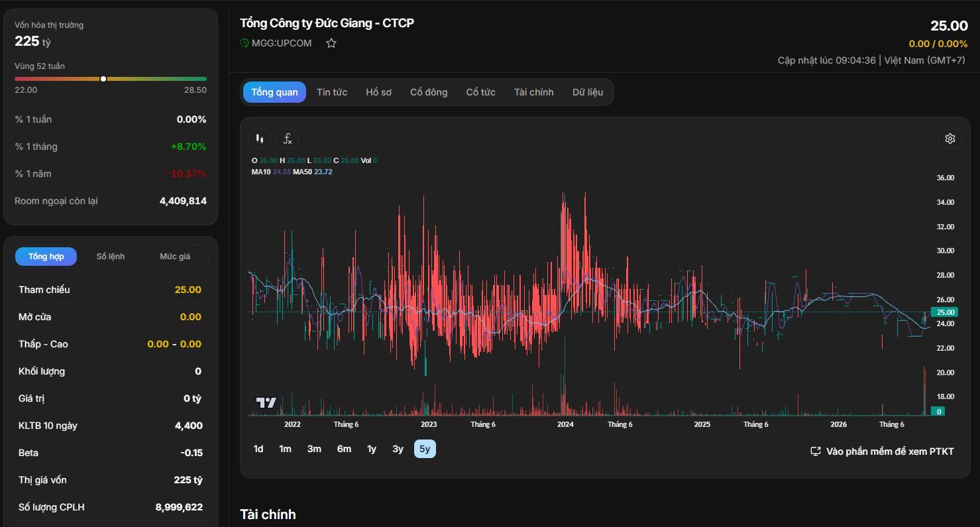This screenshot has width=980, height=527.
Task: Set chart range to 5y
Action: point(425,449)
